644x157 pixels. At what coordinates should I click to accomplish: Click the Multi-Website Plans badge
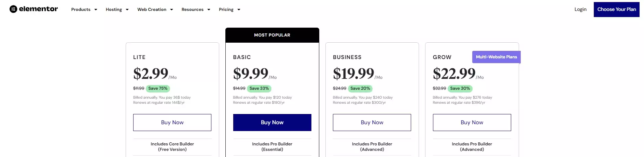(496, 57)
